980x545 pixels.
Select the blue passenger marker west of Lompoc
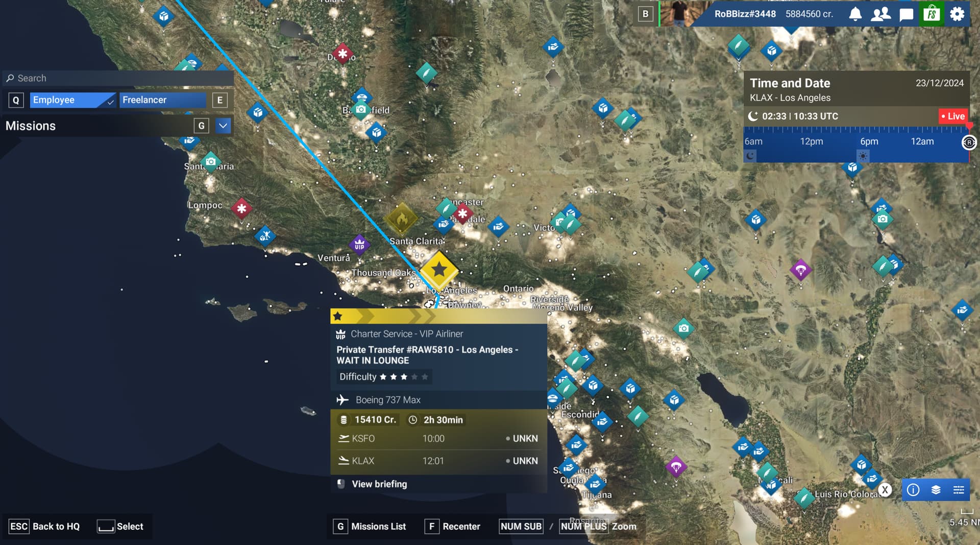265,236
